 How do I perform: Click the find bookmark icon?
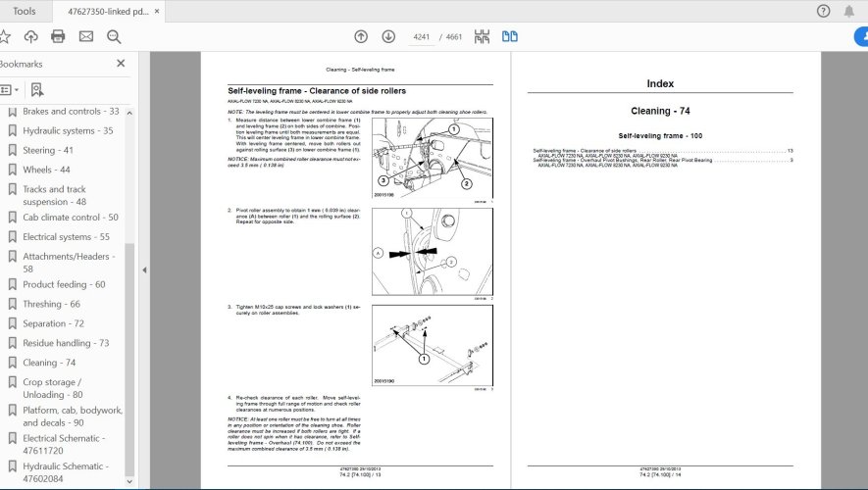point(36,89)
